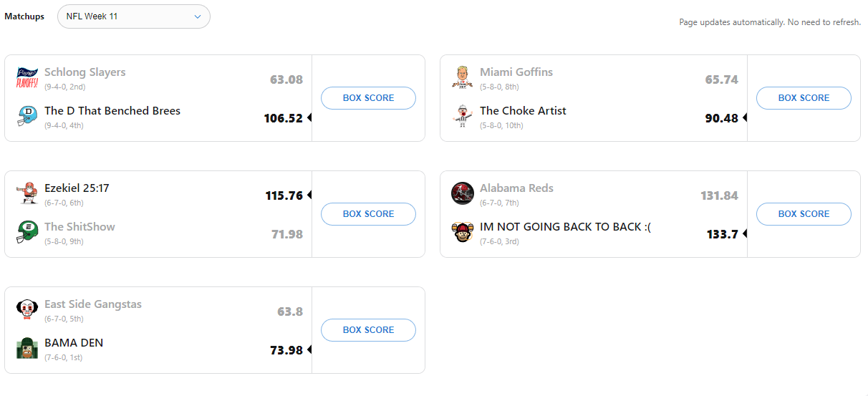View Box Score for Alabama Reds matchup
This screenshot has height=396, width=868.
pyautogui.click(x=804, y=214)
